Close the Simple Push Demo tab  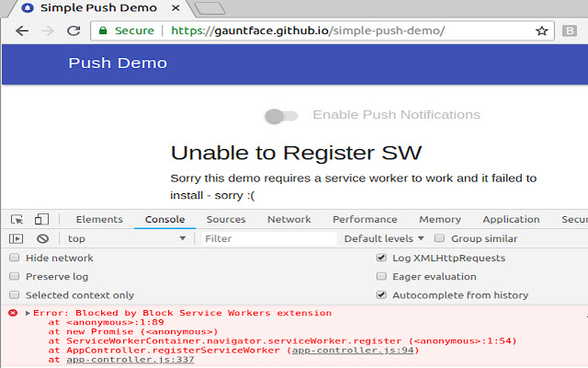[x=175, y=8]
